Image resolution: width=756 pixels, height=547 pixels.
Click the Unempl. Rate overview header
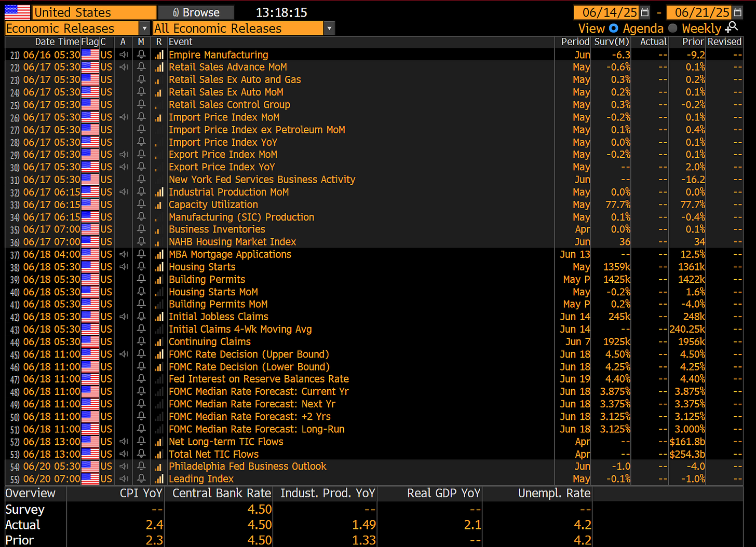(555, 493)
